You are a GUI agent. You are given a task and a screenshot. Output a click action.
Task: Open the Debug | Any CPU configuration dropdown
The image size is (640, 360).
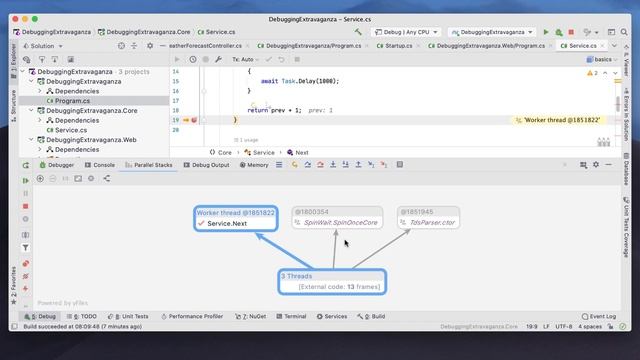pos(406,32)
